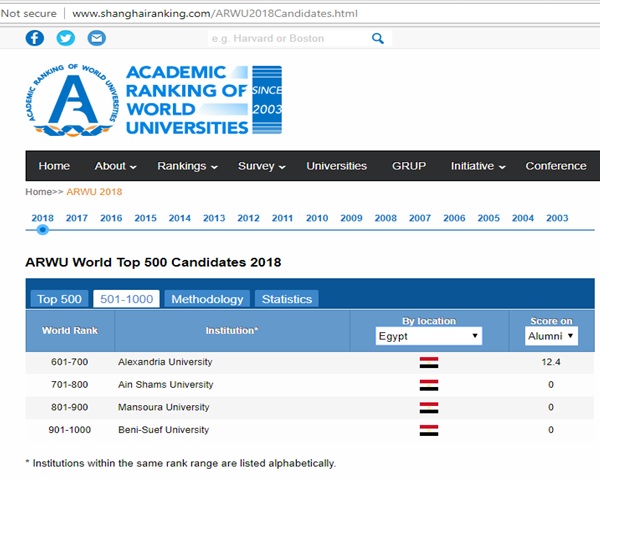Click the 12.4 alumni score
This screenshot has height=536, width=632.
pos(551,362)
